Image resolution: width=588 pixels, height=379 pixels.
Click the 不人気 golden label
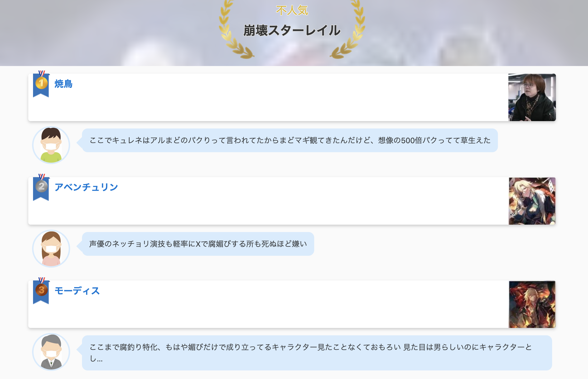point(292,10)
